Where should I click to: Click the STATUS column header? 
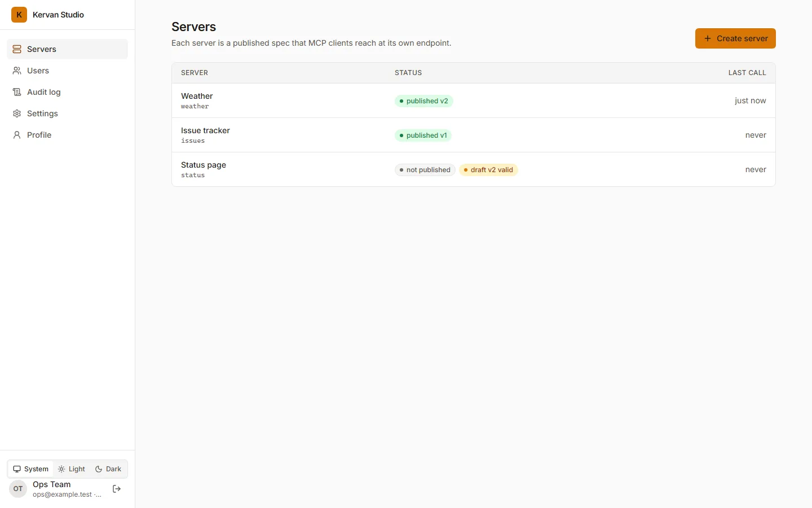click(x=408, y=73)
